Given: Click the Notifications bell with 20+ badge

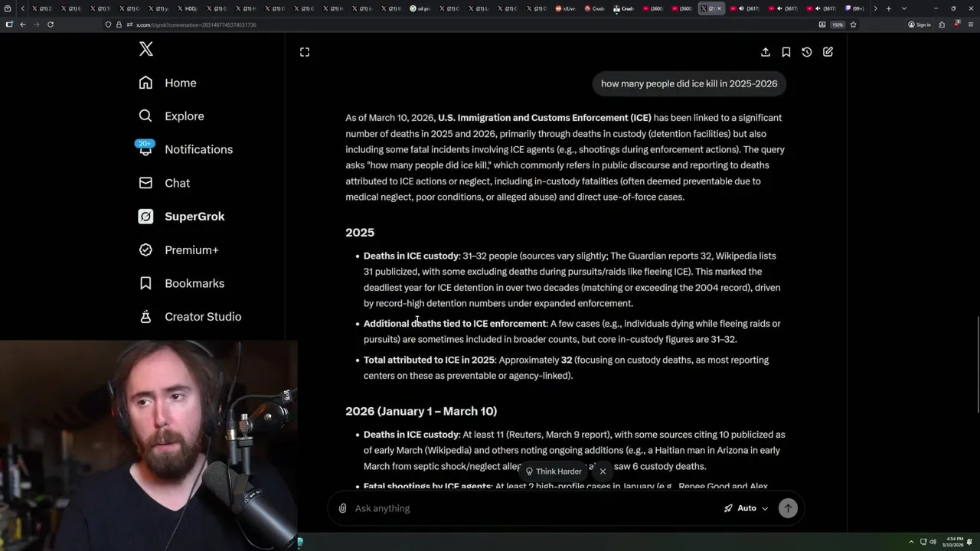Looking at the screenshot, I should (x=145, y=148).
